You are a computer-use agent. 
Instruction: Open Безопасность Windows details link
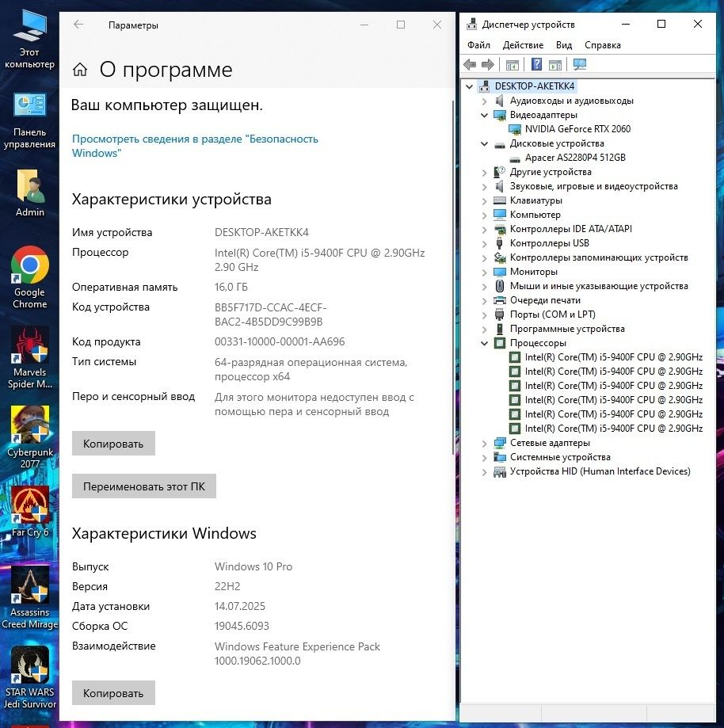pos(195,146)
